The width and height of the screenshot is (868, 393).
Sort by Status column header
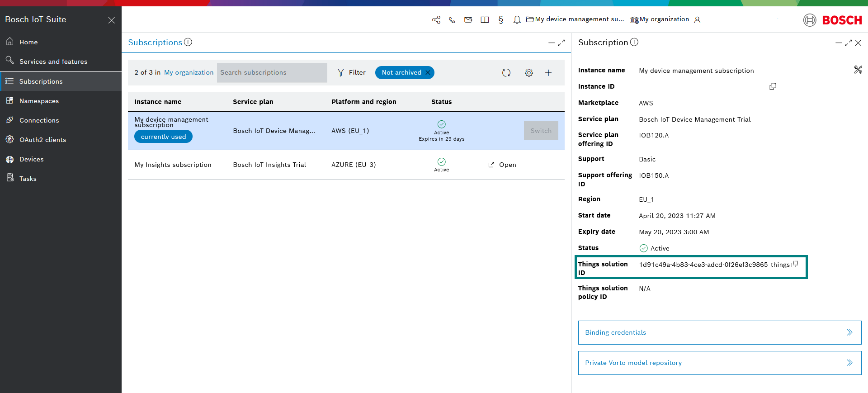tap(442, 102)
